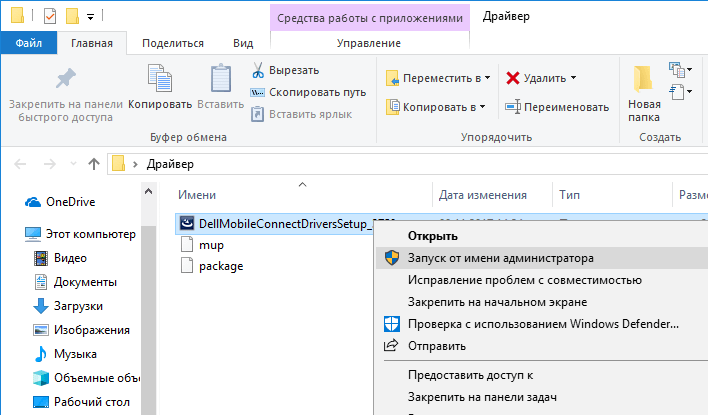Click the mup file icon
This screenshot has width=708, height=415.
[187, 245]
